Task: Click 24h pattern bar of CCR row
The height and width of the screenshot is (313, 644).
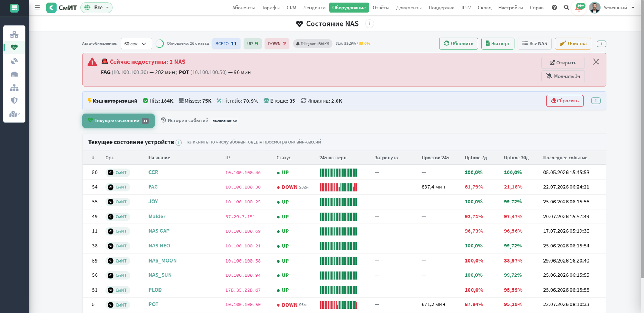Action: tap(338, 173)
